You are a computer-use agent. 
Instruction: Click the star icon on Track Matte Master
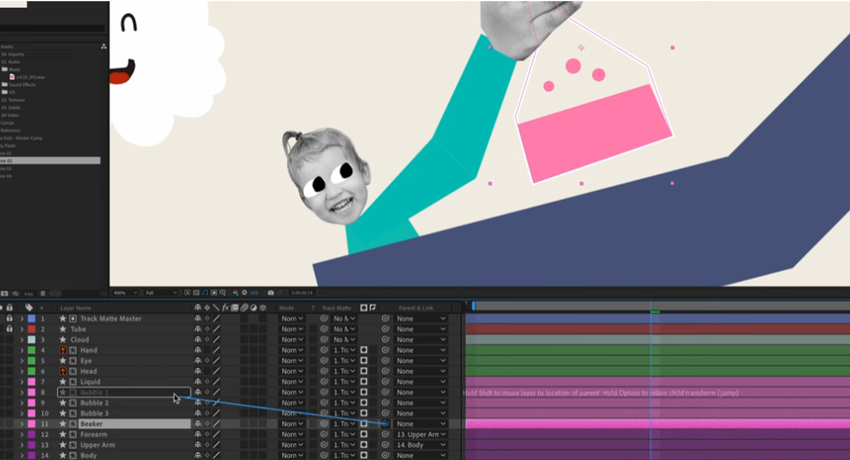coord(63,319)
